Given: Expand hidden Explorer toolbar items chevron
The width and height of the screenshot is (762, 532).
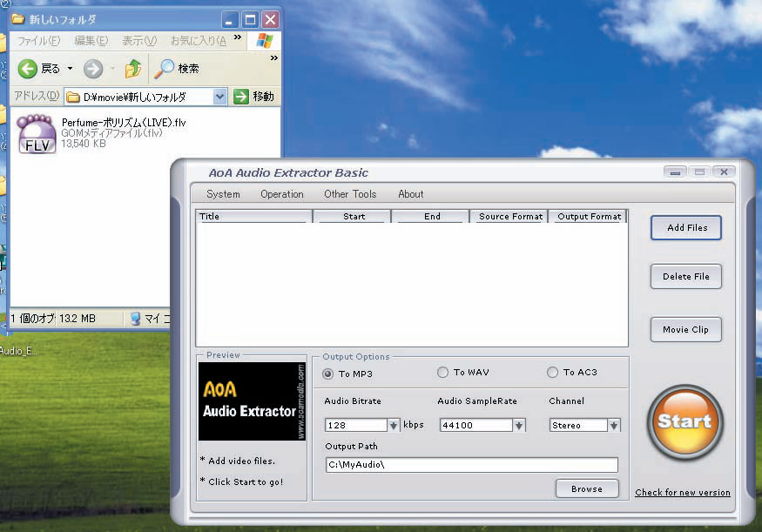Looking at the screenshot, I should pyautogui.click(x=274, y=57).
